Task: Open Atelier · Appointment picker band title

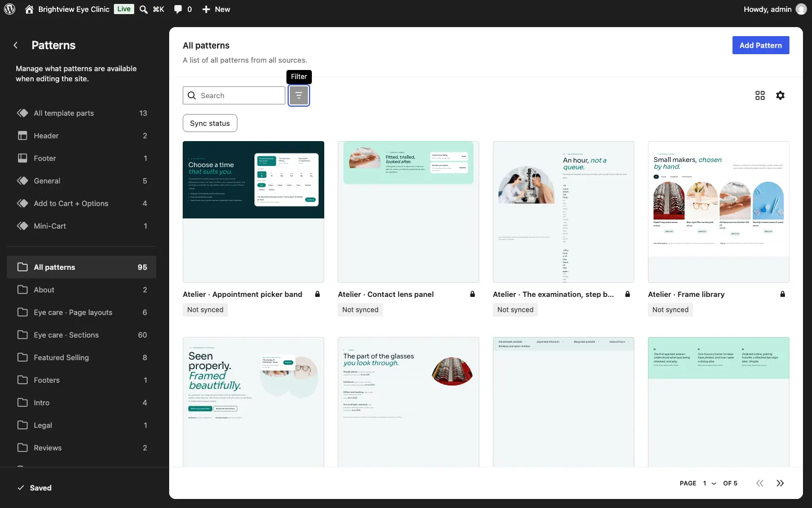Action: point(242,294)
